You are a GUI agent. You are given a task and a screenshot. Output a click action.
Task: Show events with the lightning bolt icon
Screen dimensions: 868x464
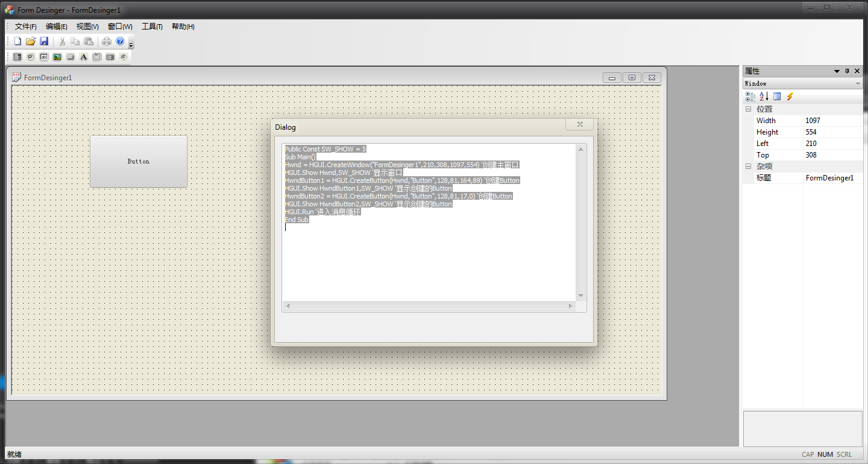(x=790, y=97)
